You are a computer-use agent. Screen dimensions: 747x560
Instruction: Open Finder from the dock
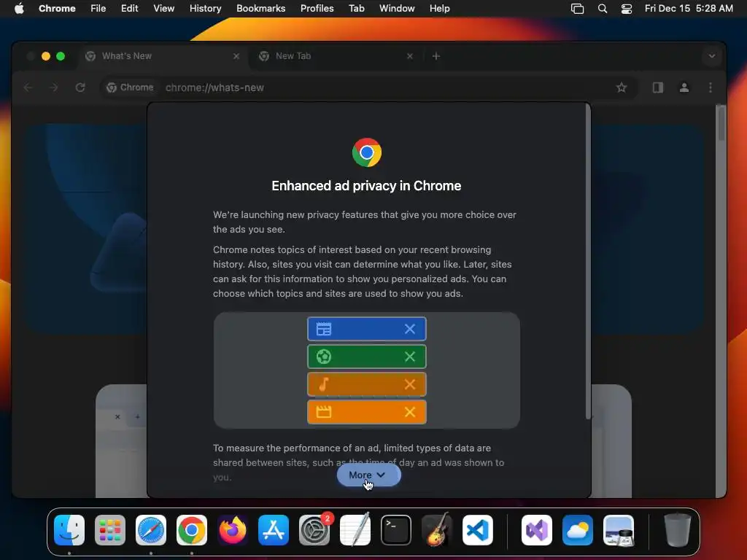pos(69,530)
